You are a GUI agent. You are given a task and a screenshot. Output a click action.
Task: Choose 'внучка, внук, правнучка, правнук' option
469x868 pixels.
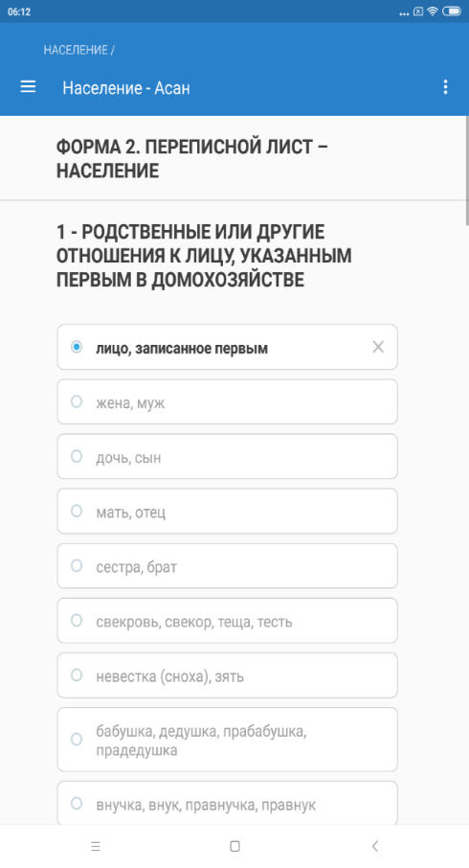coord(227,803)
